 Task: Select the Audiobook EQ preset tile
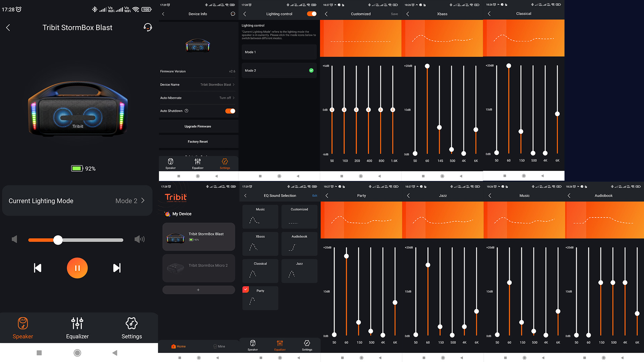tap(299, 244)
